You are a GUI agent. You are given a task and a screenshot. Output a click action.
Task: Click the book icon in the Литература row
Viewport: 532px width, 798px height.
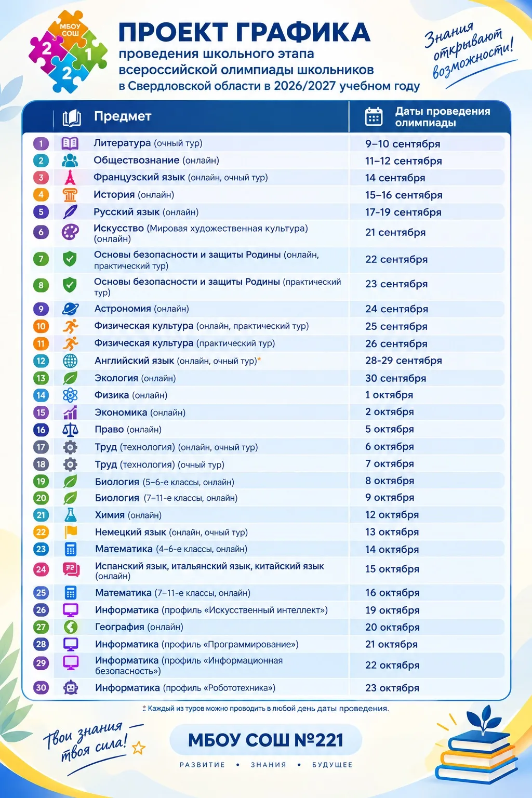pos(70,143)
